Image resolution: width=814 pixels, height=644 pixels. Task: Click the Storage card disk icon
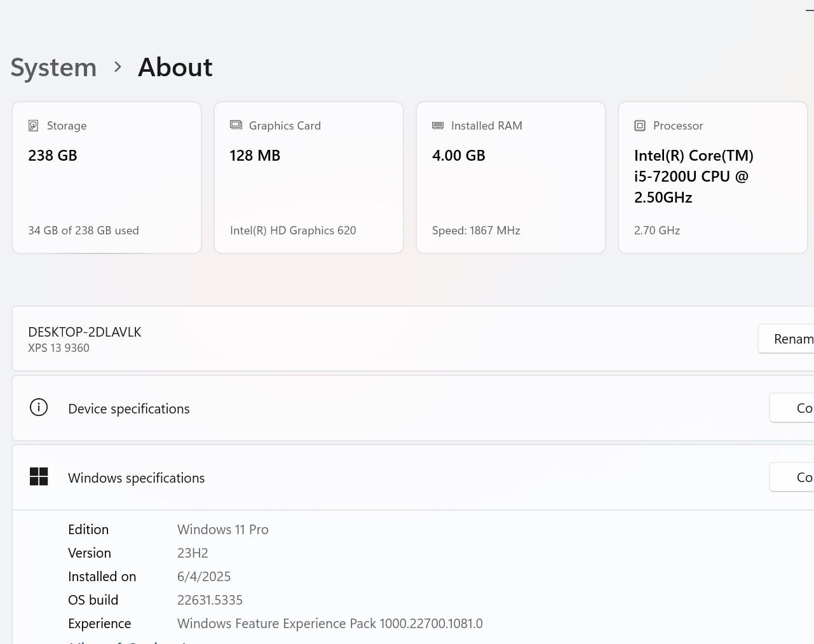click(34, 126)
